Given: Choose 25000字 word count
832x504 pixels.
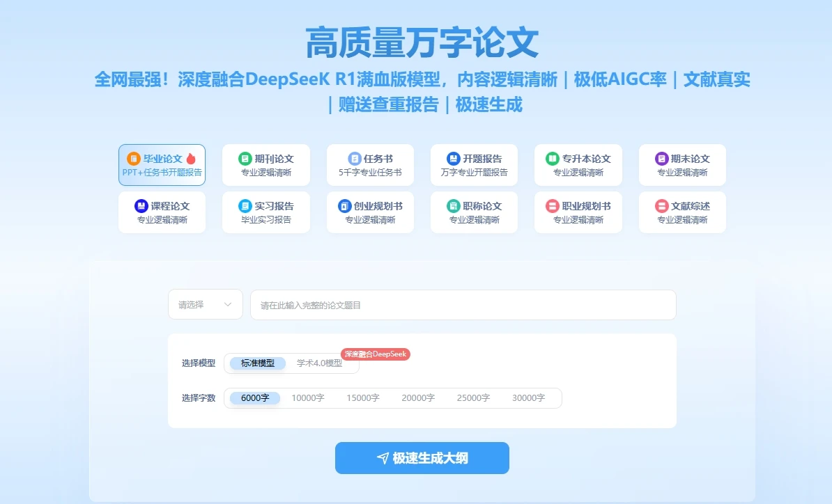Looking at the screenshot, I should [473, 398].
